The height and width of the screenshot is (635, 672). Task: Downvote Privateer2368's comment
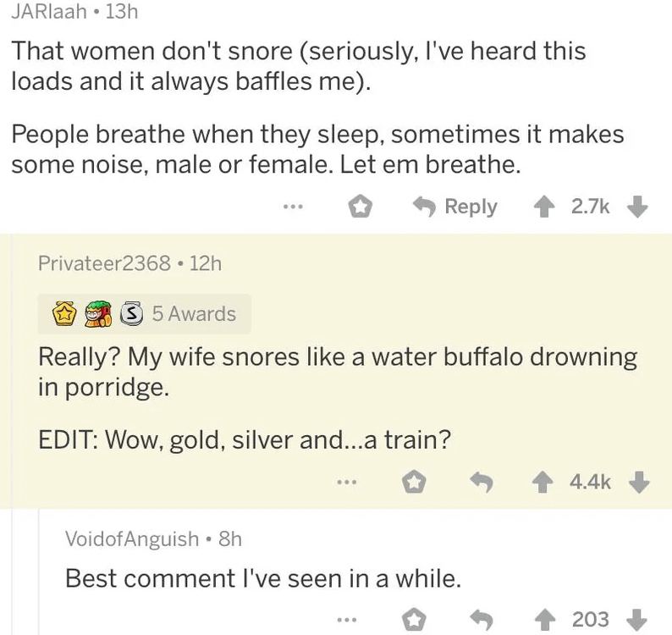(x=640, y=482)
